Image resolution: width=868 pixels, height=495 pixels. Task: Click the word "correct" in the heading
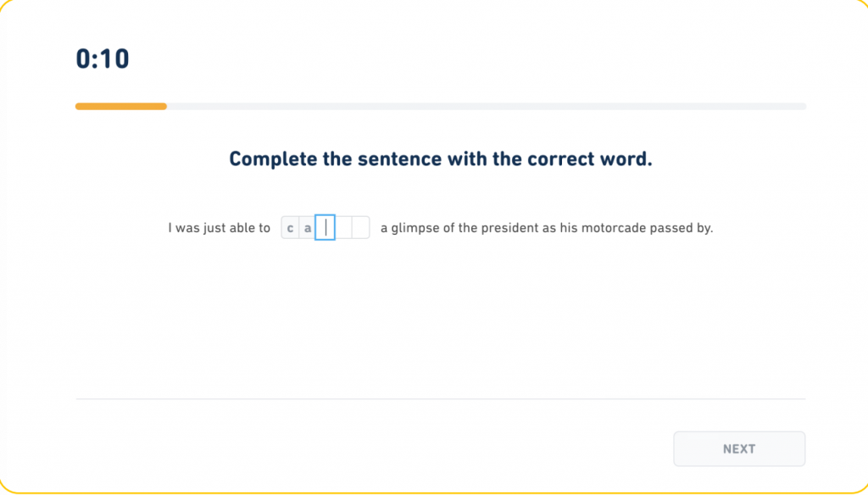click(x=560, y=159)
